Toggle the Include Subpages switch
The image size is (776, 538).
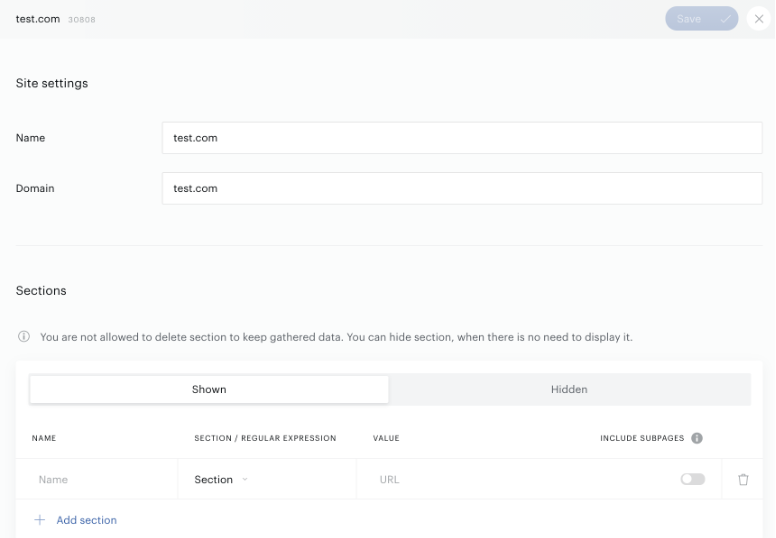click(692, 479)
